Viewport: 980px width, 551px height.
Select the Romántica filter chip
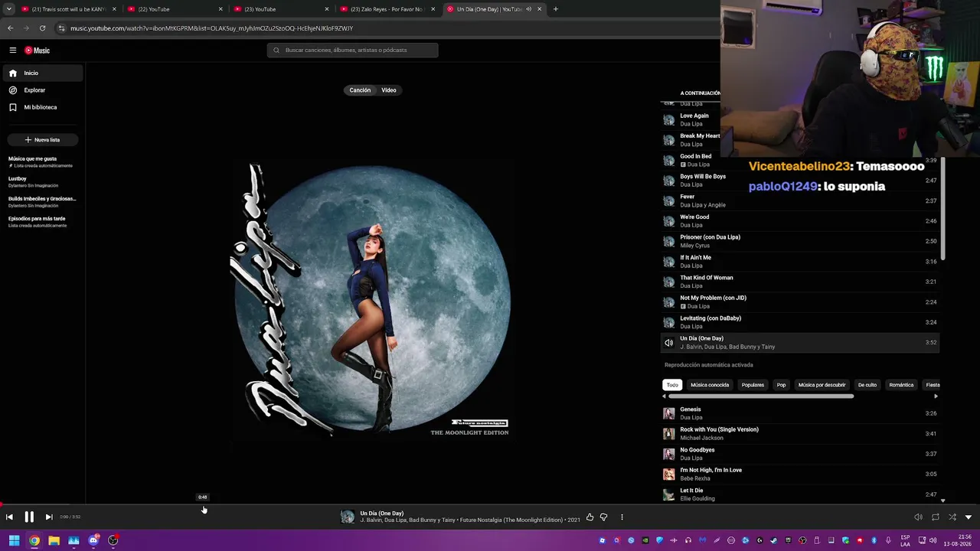coord(901,385)
